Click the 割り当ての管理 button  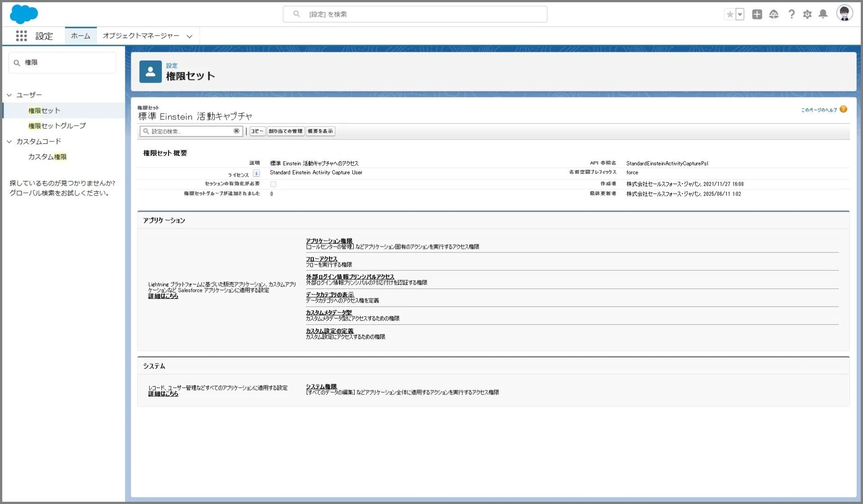285,131
